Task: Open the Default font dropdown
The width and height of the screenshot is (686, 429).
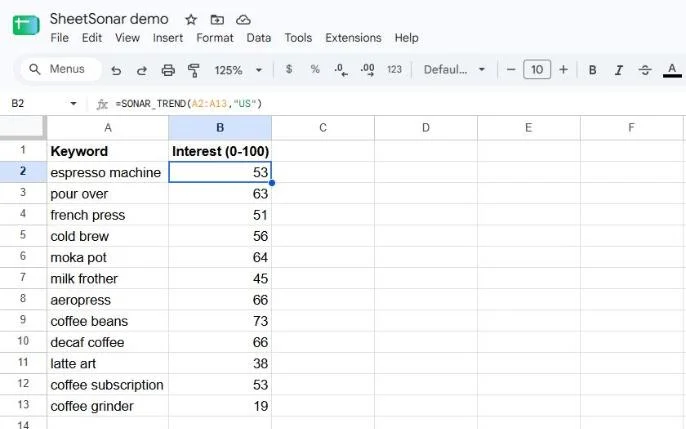Action: (x=454, y=70)
